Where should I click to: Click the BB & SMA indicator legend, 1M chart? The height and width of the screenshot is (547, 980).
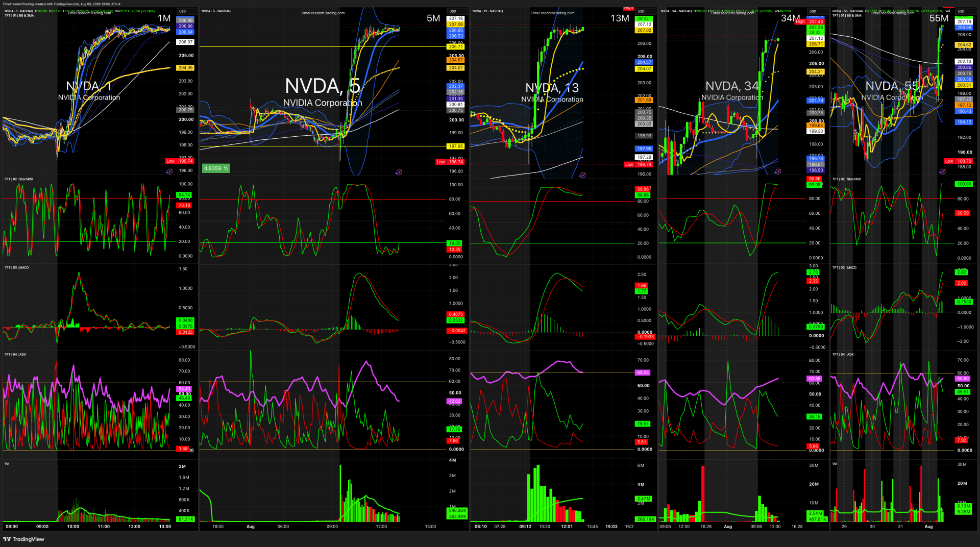tap(19, 15)
